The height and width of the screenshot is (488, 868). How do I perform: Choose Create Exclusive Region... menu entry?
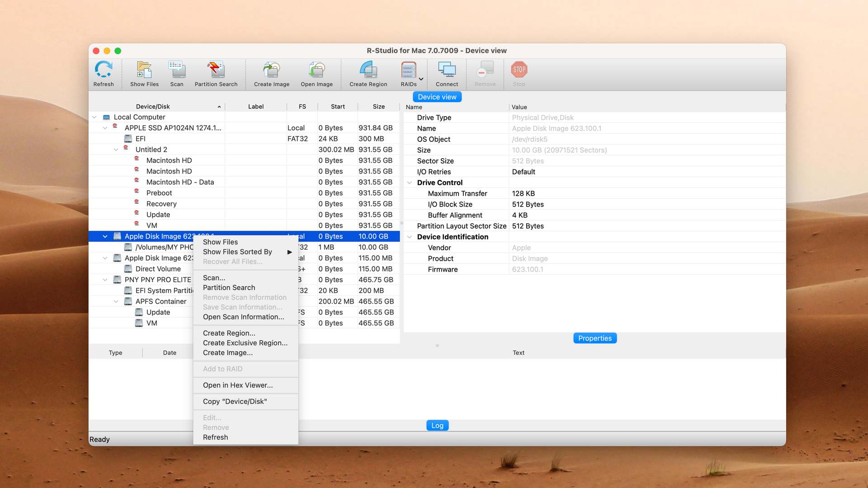[x=245, y=343]
